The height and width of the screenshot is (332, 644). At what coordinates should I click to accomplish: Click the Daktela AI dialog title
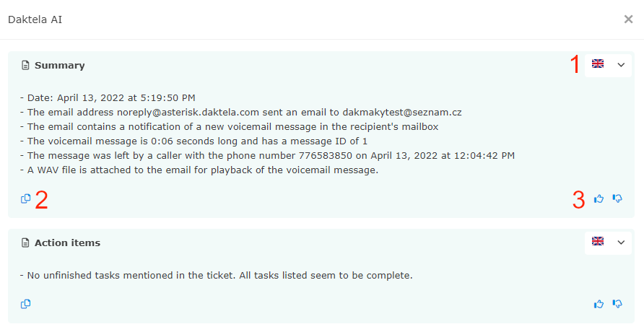pos(35,19)
